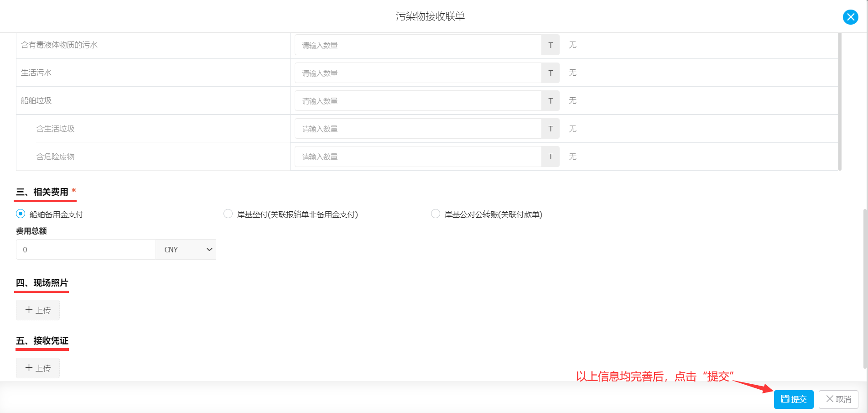Click 上传 button under 现场照片

38,310
